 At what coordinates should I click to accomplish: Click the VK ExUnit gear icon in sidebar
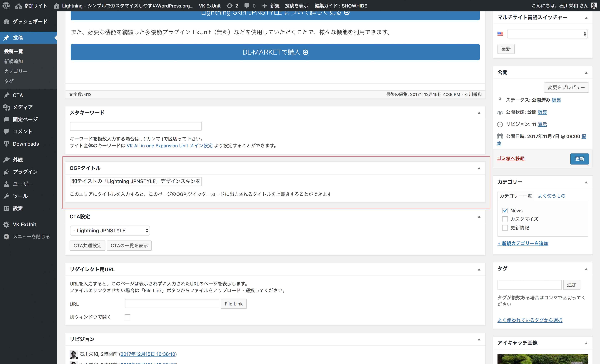(x=7, y=224)
